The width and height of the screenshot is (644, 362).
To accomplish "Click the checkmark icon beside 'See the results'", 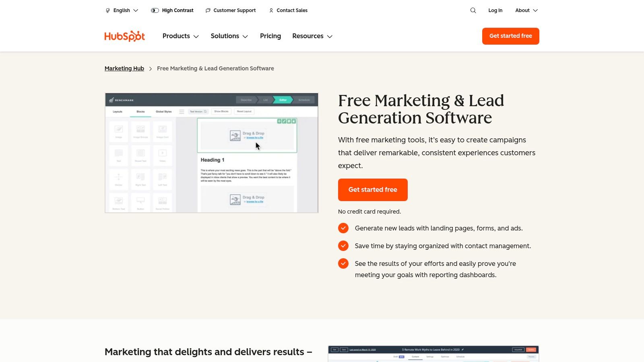I will 343,263.
